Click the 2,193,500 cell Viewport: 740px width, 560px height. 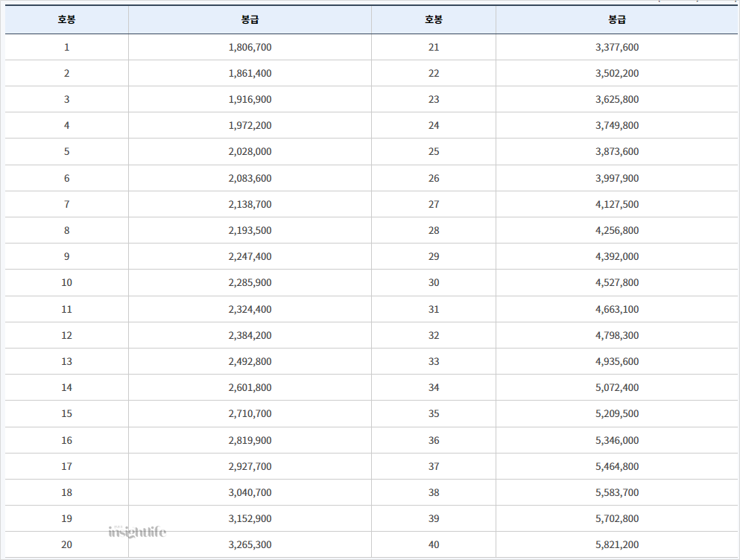(x=250, y=230)
